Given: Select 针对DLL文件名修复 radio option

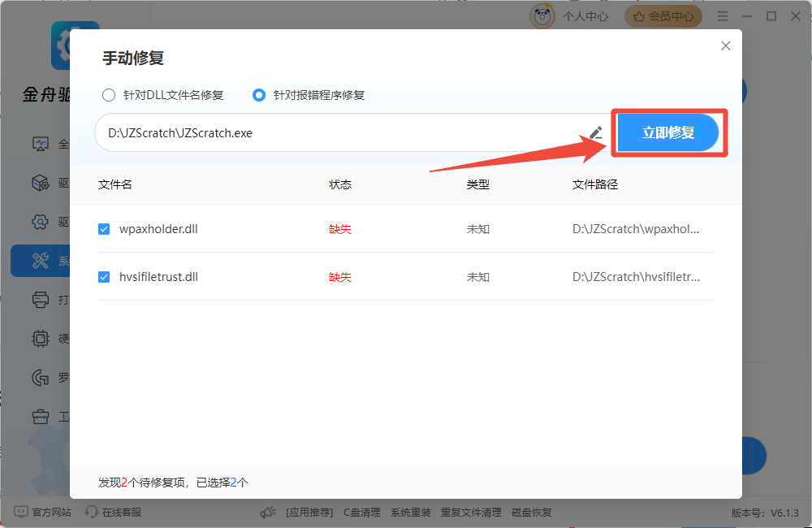Looking at the screenshot, I should pyautogui.click(x=162, y=95).
